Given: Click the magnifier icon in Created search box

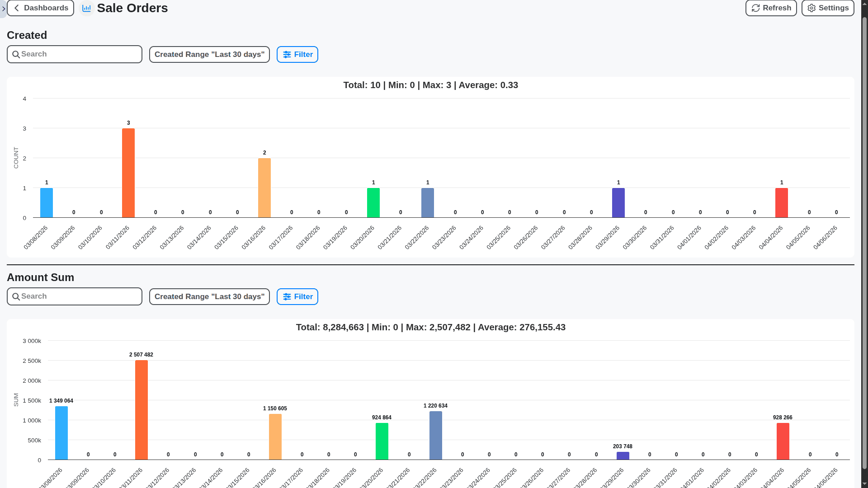Looking at the screenshot, I should pyautogui.click(x=16, y=54).
